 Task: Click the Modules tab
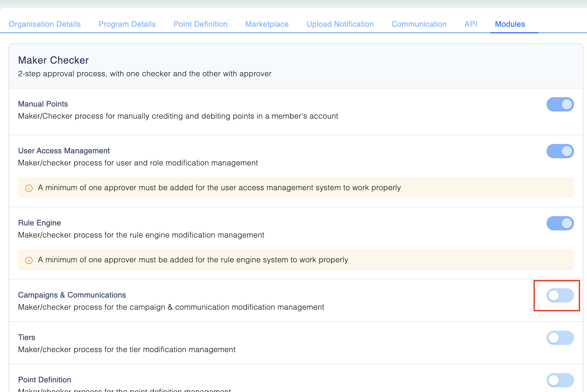click(x=510, y=24)
